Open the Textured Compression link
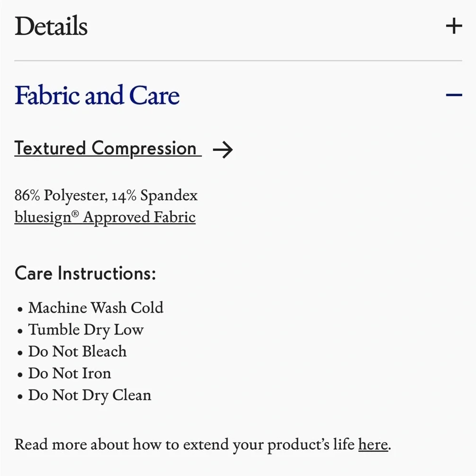The width and height of the screenshot is (476, 476). 108,149
